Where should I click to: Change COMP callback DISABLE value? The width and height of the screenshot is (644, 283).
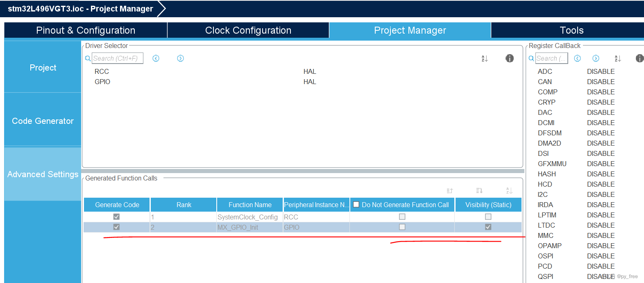click(601, 92)
